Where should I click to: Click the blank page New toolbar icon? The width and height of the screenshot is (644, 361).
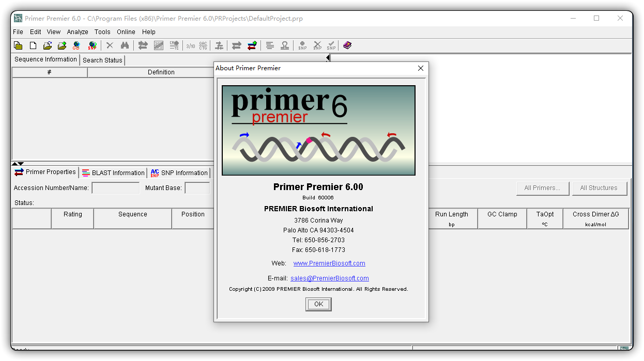point(33,45)
